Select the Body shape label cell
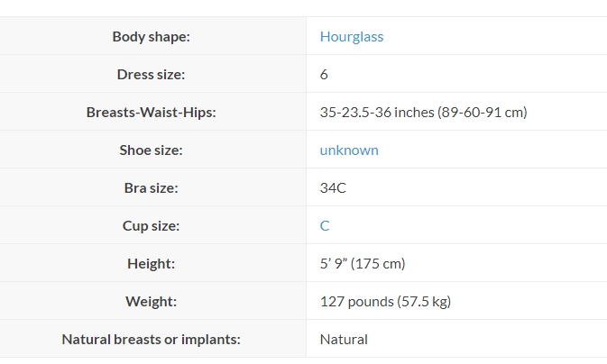607x364 pixels. click(x=152, y=37)
